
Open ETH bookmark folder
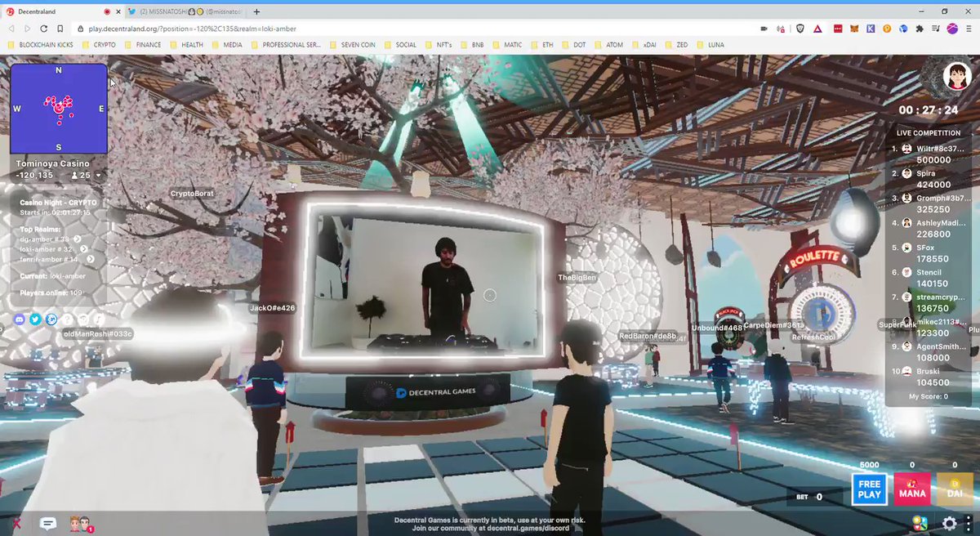pos(541,45)
